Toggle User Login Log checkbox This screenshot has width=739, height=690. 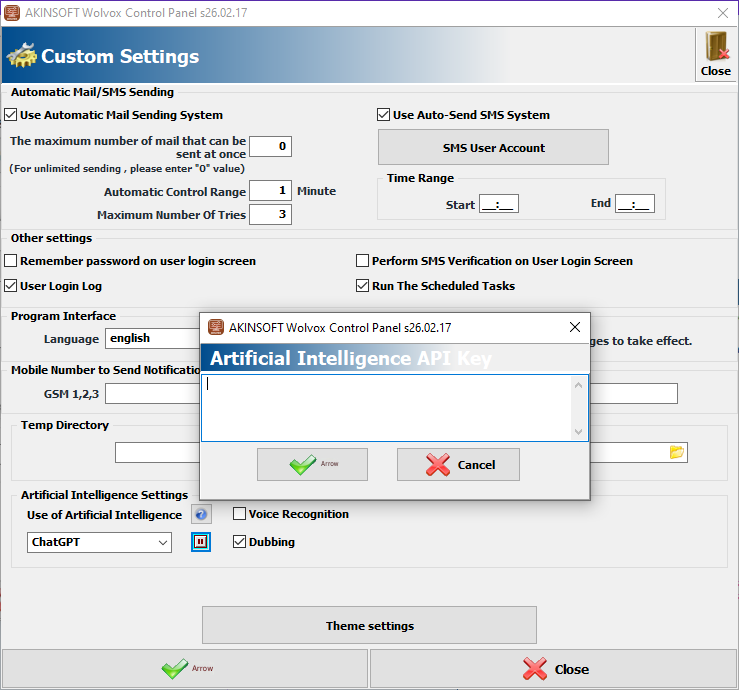pos(10,286)
